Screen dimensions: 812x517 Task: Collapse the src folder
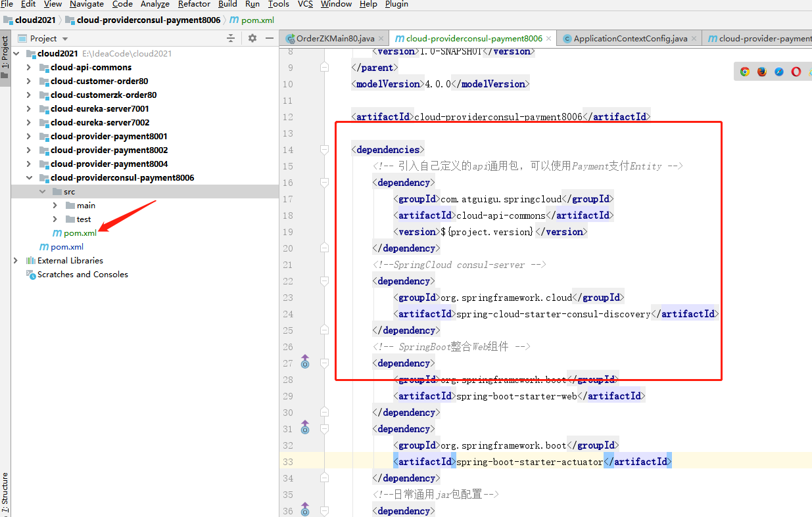point(42,192)
